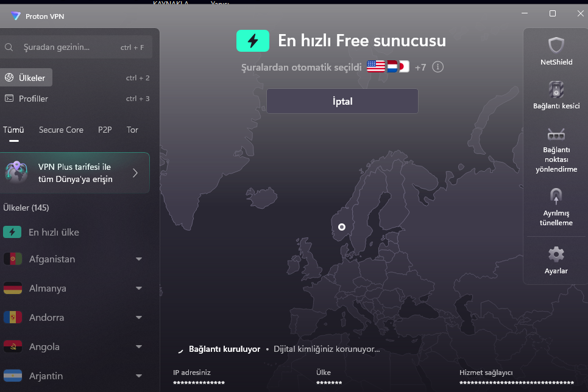Click the Proton VPN logo icon
Screen dimensions: 588x392
16,16
